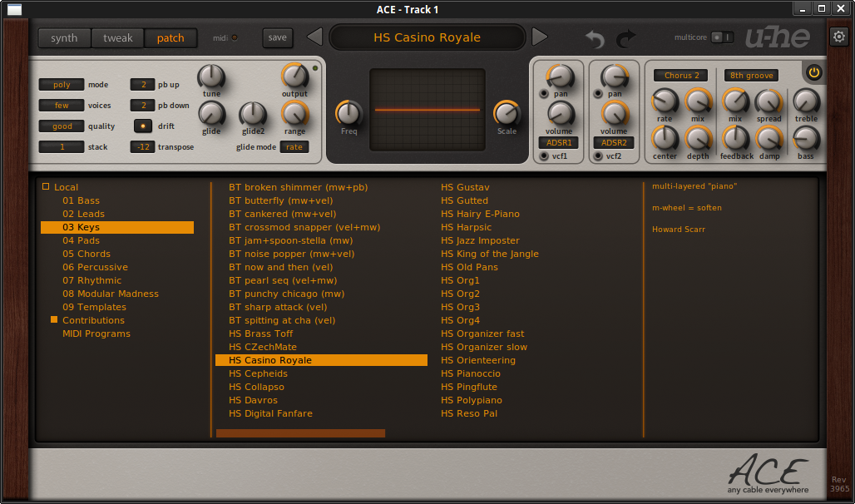Click the chorus depth knob
The image size is (855, 504).
click(x=698, y=139)
